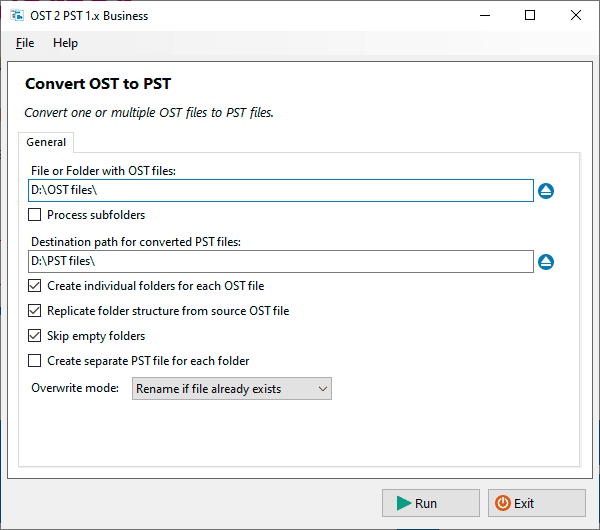Enable the Process subfolders checkbox
The width and height of the screenshot is (600, 530).
coord(35,215)
